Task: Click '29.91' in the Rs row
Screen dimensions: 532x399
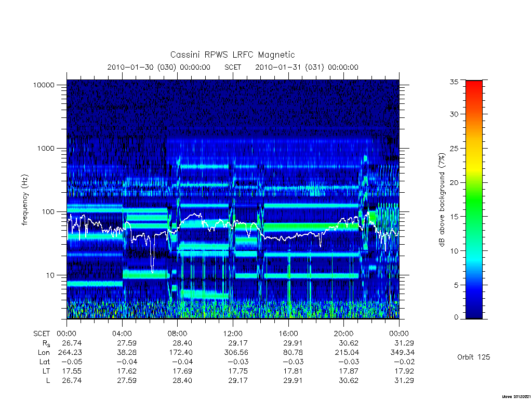Action: (x=293, y=343)
